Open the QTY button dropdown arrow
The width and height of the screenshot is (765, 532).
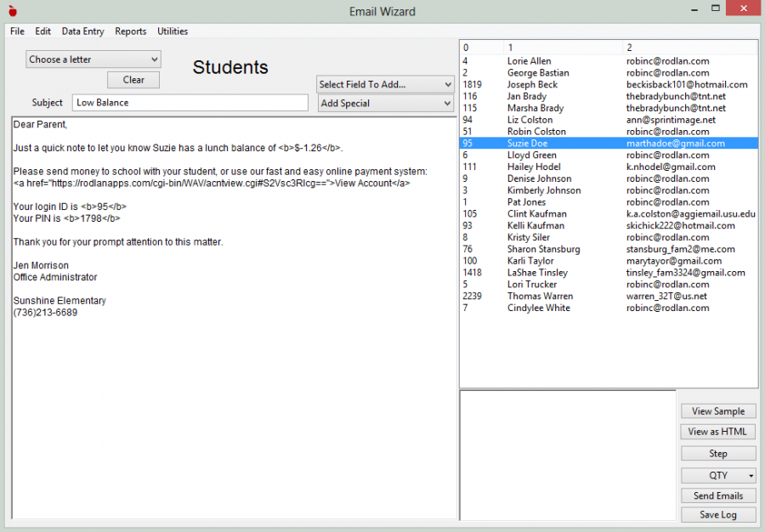pos(751,475)
